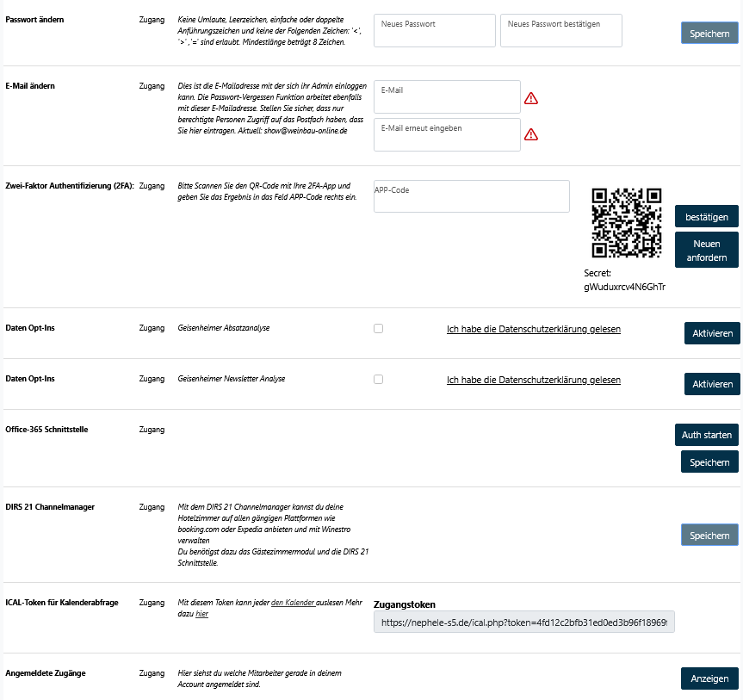This screenshot has height=700, width=743.
Task: Save the DIRS 21 Channelmanager settings
Action: pos(709,535)
